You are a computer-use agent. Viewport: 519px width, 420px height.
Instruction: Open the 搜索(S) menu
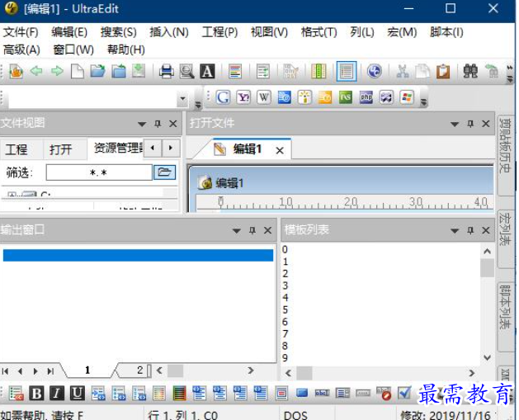tap(119, 32)
